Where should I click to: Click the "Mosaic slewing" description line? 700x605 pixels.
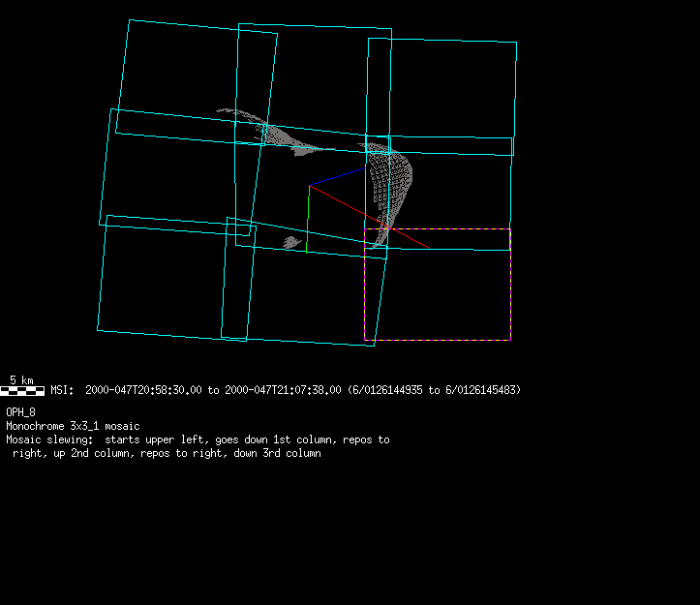click(198, 439)
